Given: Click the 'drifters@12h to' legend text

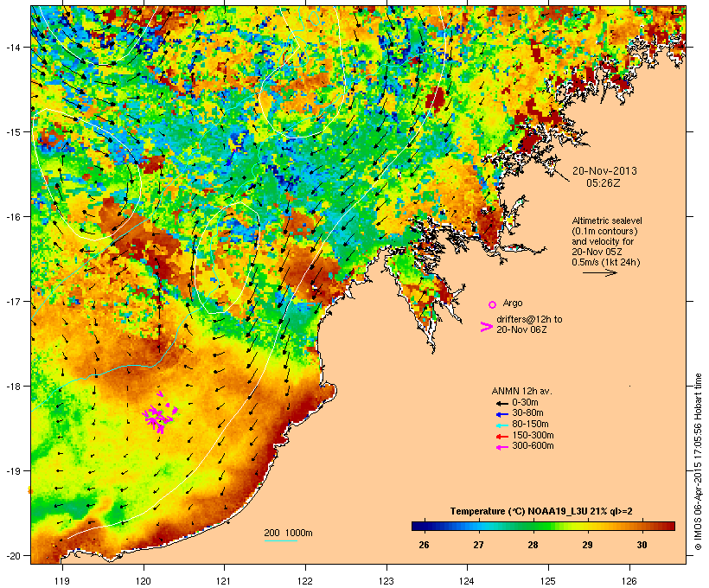Looking at the screenshot, I should click(529, 319).
